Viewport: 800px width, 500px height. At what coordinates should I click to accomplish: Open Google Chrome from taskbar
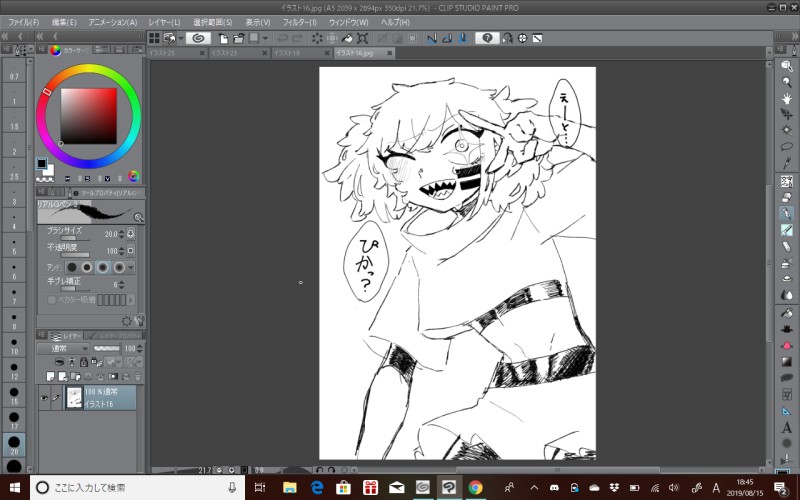475,488
